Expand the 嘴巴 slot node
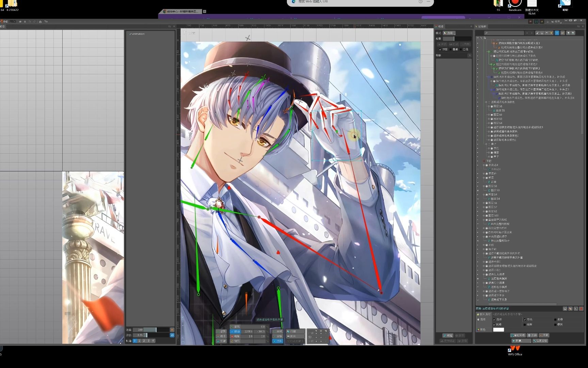The height and width of the screenshot is (368, 588). point(489,152)
